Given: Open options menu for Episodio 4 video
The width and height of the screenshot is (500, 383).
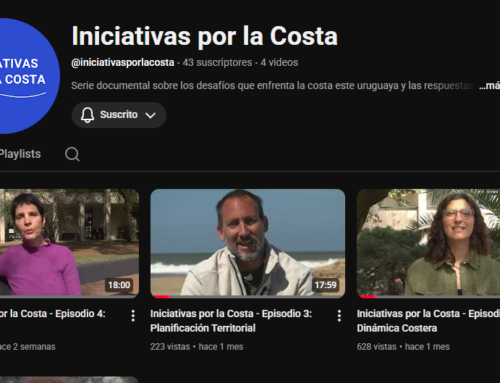Looking at the screenshot, I should pyautogui.click(x=133, y=315).
